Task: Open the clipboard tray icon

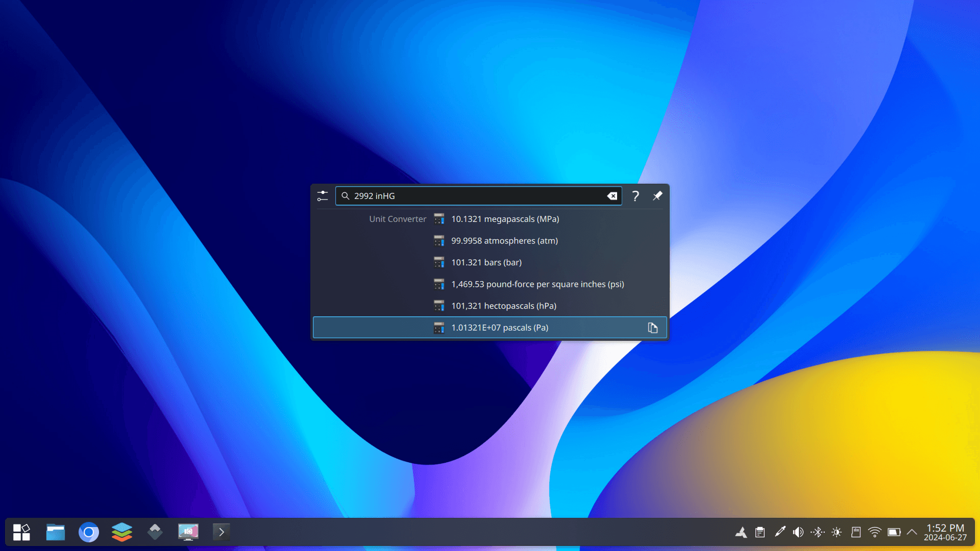Action: 760,532
